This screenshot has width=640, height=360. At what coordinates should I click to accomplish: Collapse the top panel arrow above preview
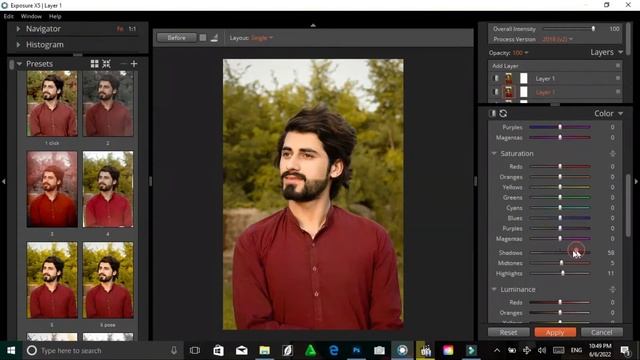click(x=313, y=25)
